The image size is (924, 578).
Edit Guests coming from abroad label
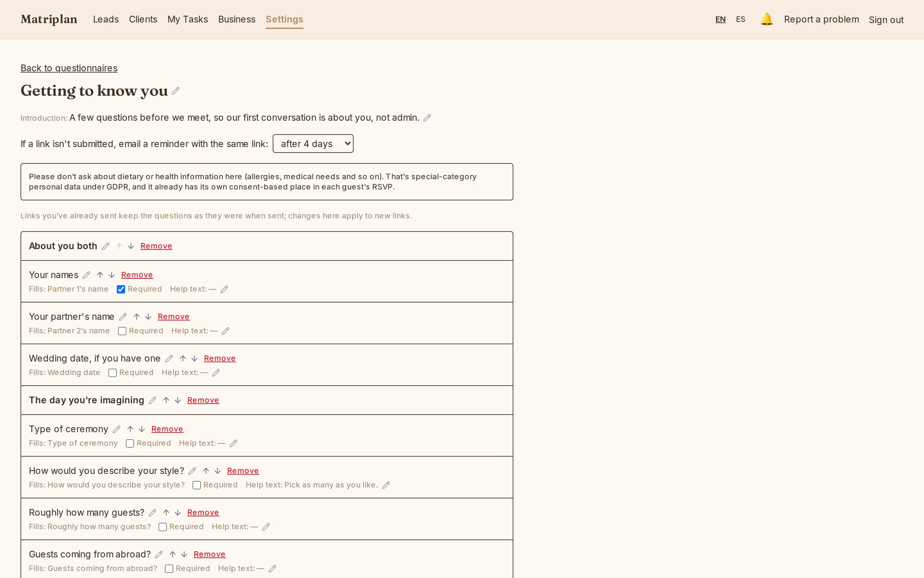[x=159, y=554]
